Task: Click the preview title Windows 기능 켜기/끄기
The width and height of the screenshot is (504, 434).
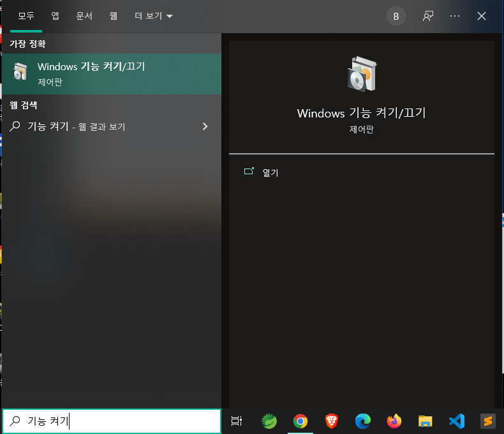Action: coord(361,113)
